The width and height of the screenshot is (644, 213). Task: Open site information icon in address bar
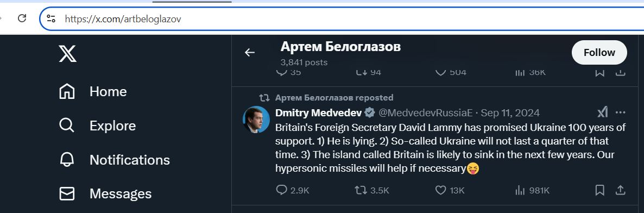click(51, 18)
